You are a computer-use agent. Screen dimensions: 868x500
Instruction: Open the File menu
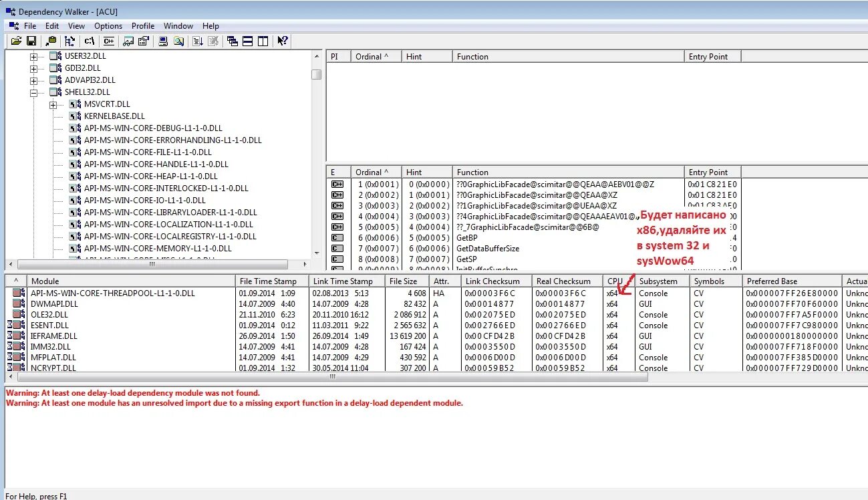point(30,26)
